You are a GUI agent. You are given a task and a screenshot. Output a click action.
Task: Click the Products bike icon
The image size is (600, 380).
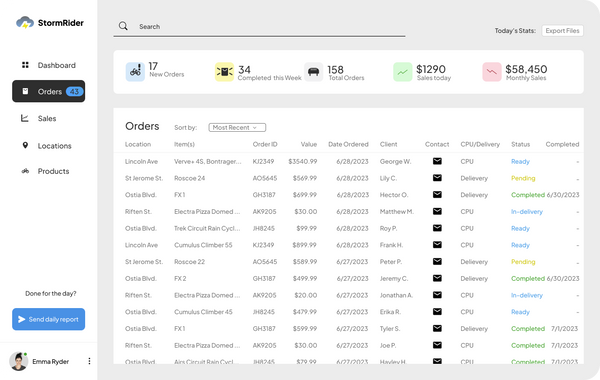point(25,171)
